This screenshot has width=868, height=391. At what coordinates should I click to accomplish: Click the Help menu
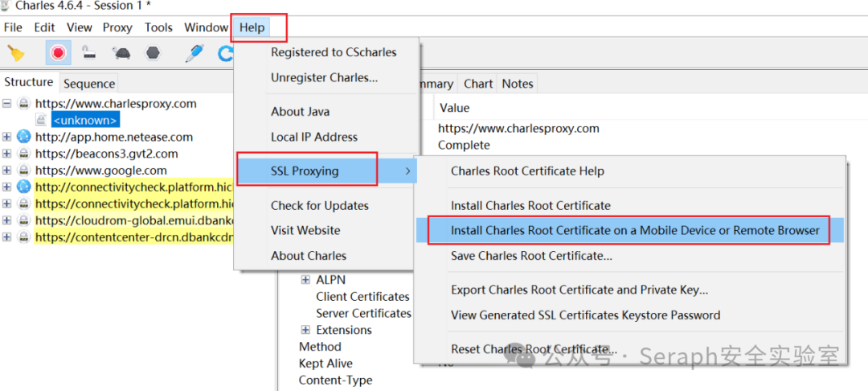coord(252,27)
